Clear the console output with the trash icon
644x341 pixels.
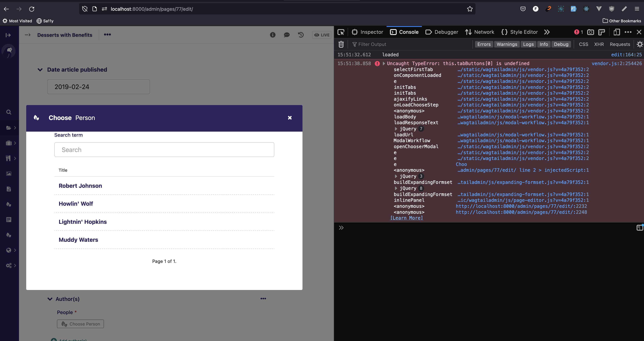tap(341, 44)
